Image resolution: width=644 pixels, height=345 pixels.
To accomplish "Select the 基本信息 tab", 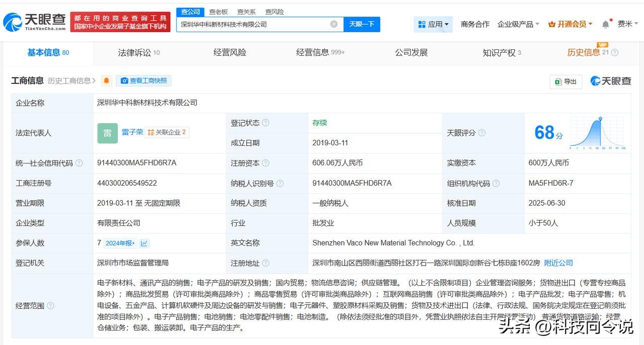I will [x=48, y=52].
